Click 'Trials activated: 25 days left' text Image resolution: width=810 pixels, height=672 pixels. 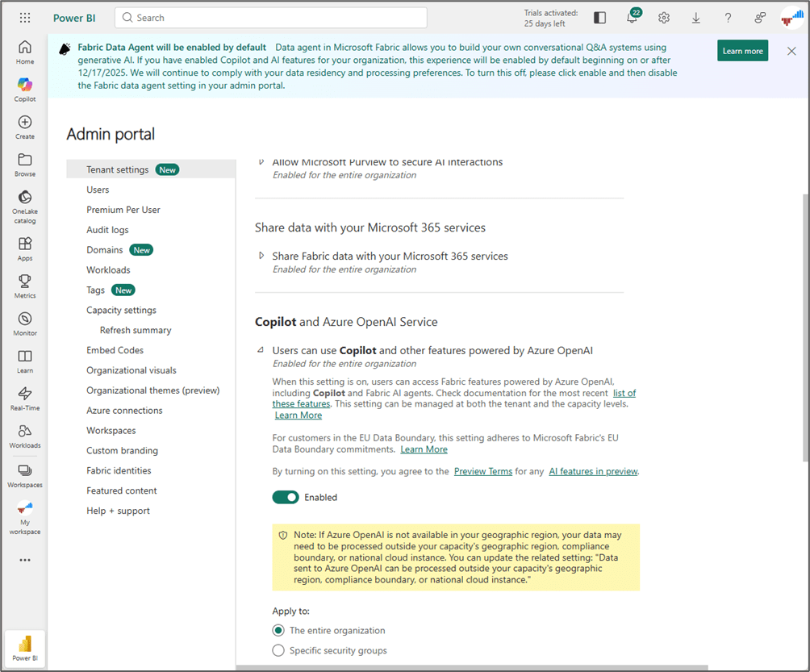pos(551,18)
